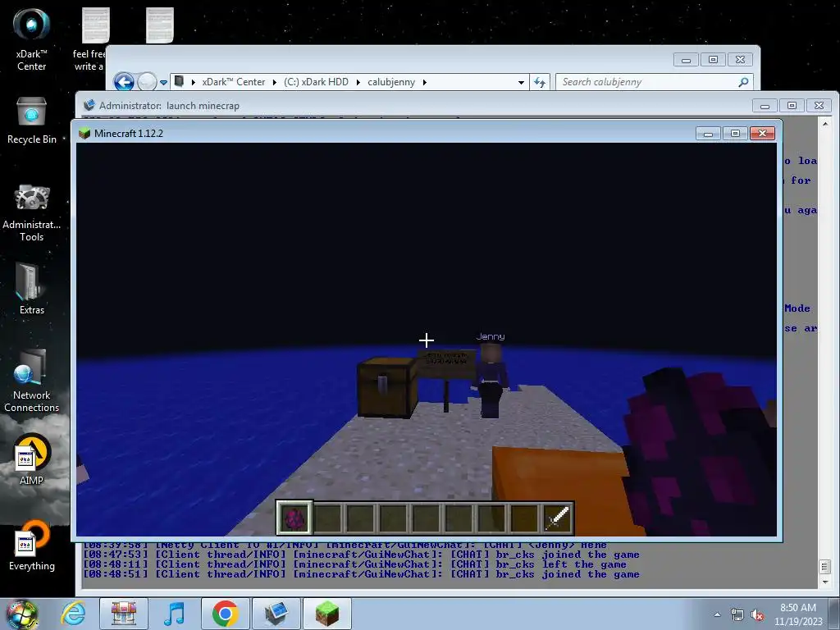Click console scrollbar up arrow

tap(825, 123)
